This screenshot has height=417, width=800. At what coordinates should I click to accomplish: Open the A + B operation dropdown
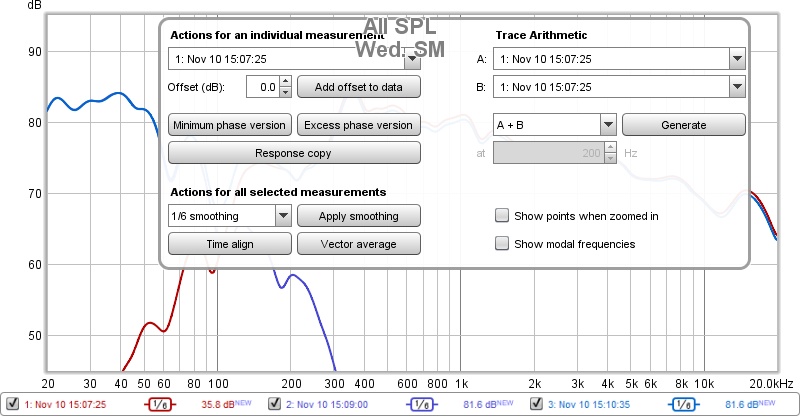pos(608,125)
